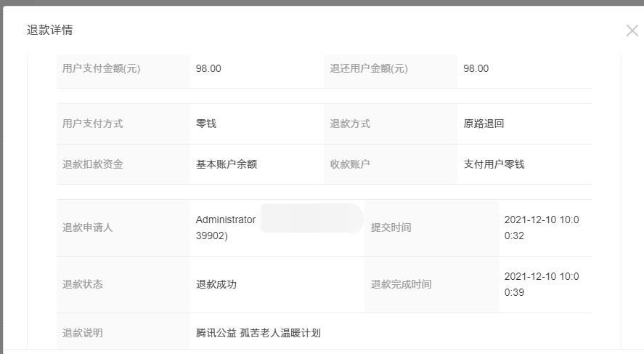Select the 退款成功 status value

(216, 284)
